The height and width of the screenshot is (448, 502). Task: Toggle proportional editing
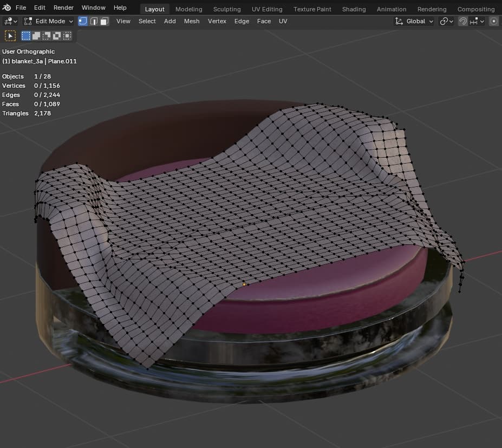(x=493, y=21)
